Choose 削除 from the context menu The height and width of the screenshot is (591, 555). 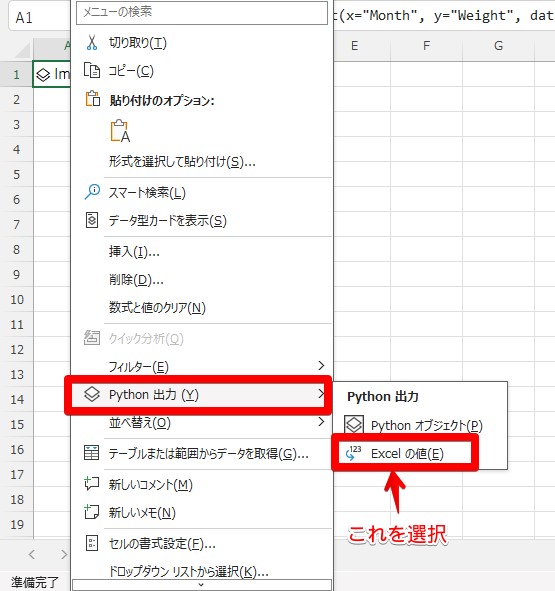pos(136,280)
